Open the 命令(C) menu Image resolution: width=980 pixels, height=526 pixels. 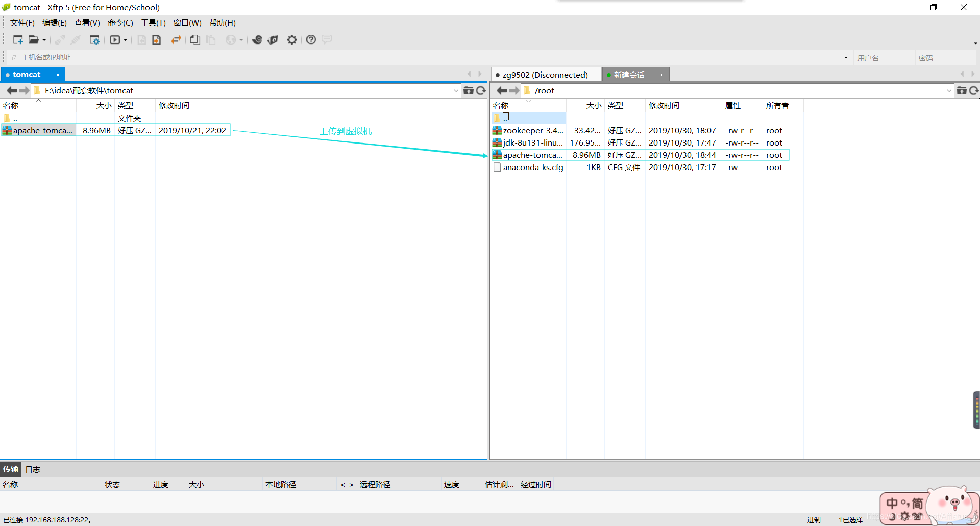(x=120, y=23)
